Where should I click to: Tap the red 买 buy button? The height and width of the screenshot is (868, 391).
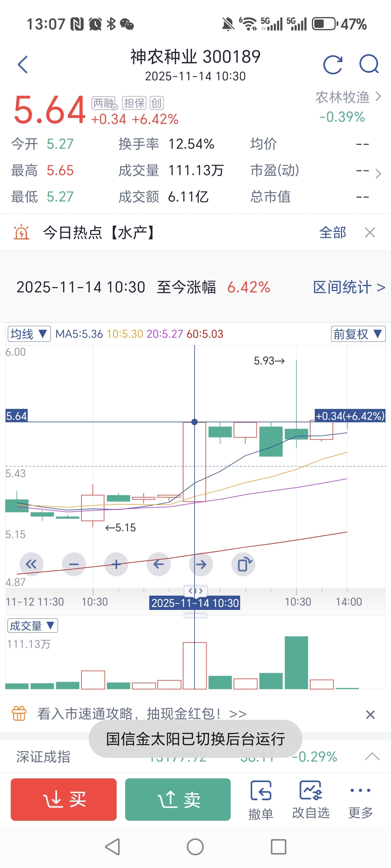click(64, 799)
